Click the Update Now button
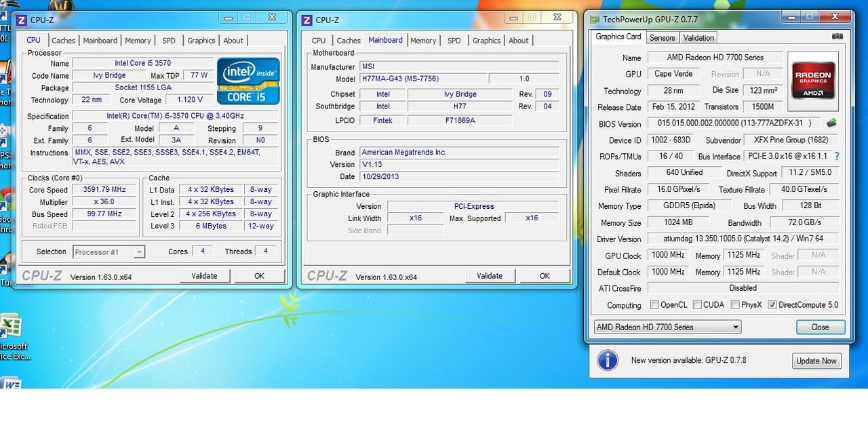Screen dimensions: 868x438 pos(816,361)
